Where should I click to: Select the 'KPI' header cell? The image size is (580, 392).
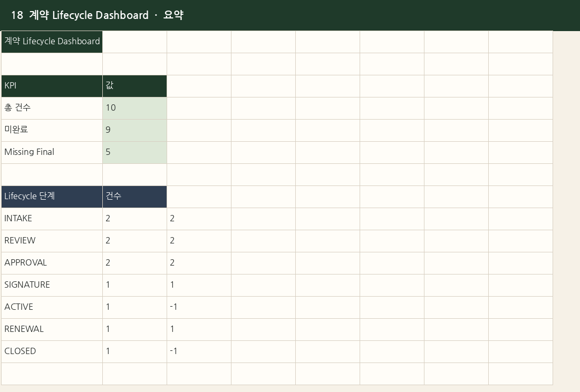pos(52,86)
